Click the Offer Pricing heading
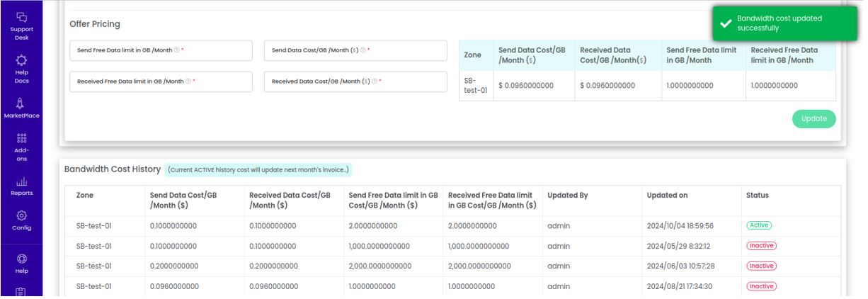This screenshot has width=868, height=299. pyautogui.click(x=95, y=24)
